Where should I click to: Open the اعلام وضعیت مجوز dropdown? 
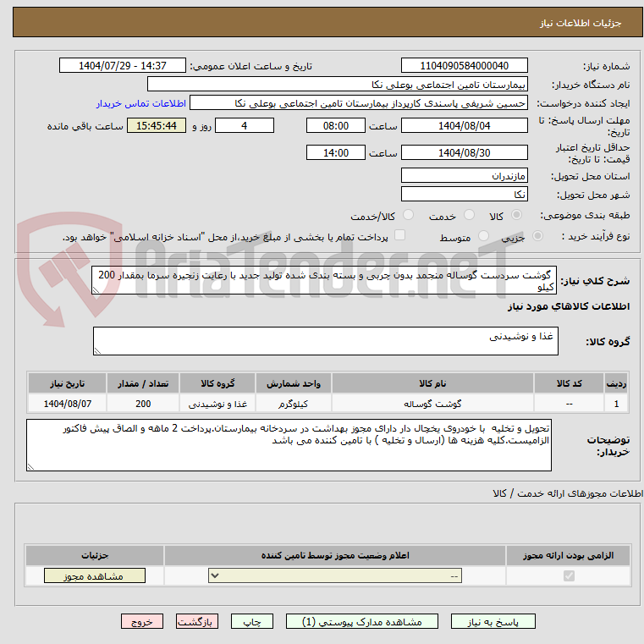(335, 575)
